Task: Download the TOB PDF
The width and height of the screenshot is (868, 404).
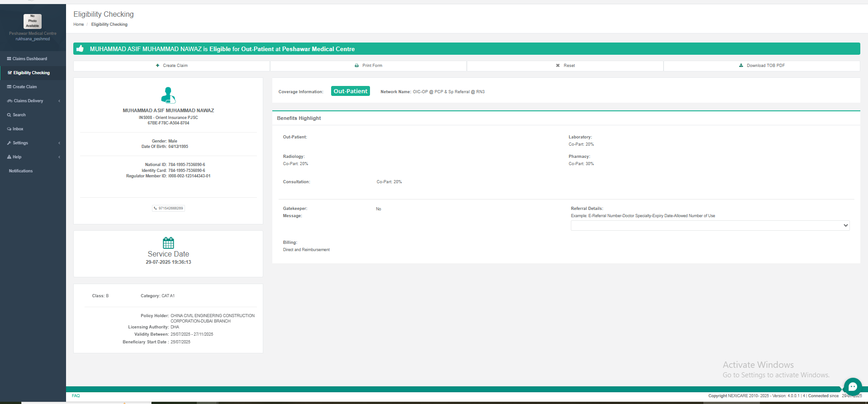Action: pos(762,66)
